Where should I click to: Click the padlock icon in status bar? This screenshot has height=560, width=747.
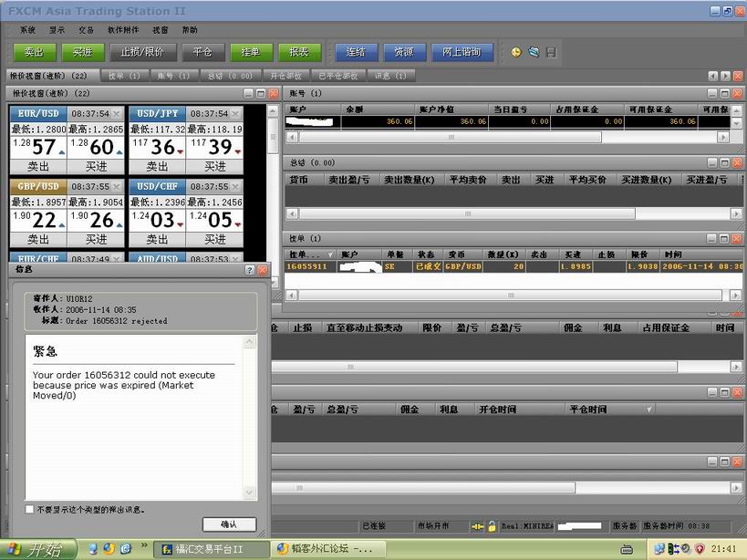tap(492, 526)
